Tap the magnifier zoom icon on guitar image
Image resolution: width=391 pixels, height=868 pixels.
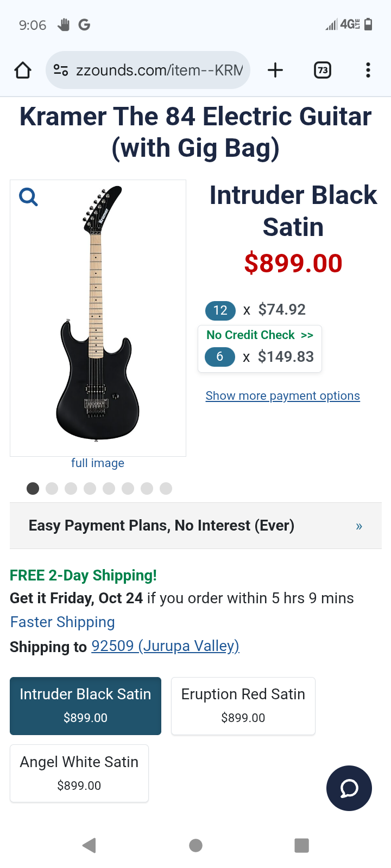pos(28,197)
